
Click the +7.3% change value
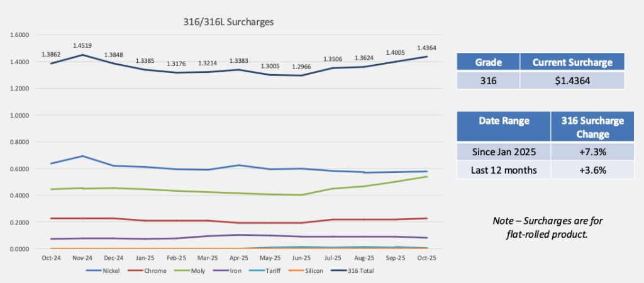pos(587,152)
